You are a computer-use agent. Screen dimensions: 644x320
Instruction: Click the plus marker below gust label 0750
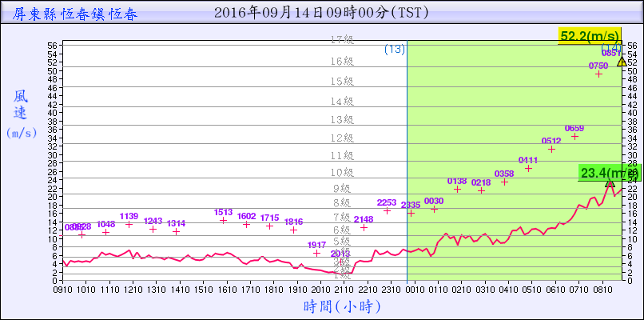pos(598,74)
